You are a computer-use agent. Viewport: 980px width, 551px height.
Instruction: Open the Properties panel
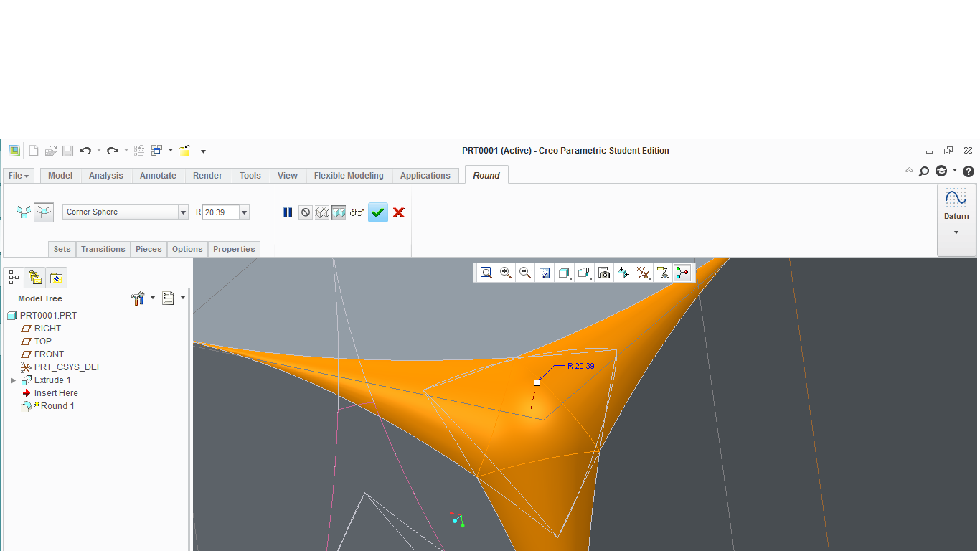point(234,249)
